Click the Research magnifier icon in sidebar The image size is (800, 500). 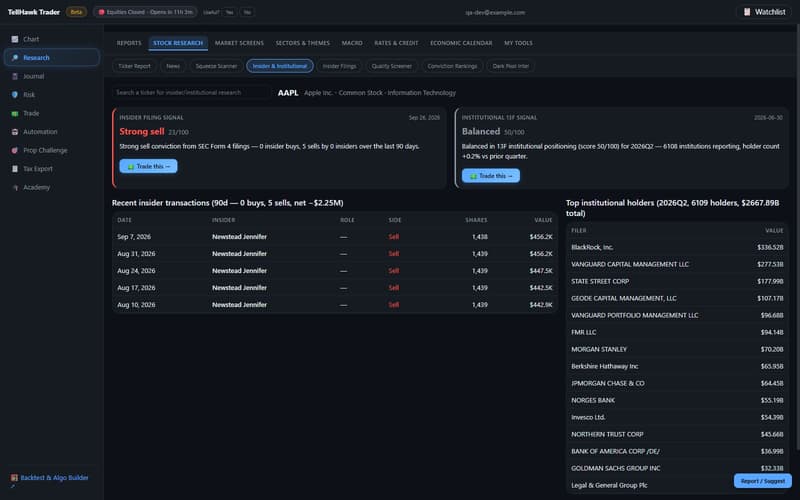[15, 58]
